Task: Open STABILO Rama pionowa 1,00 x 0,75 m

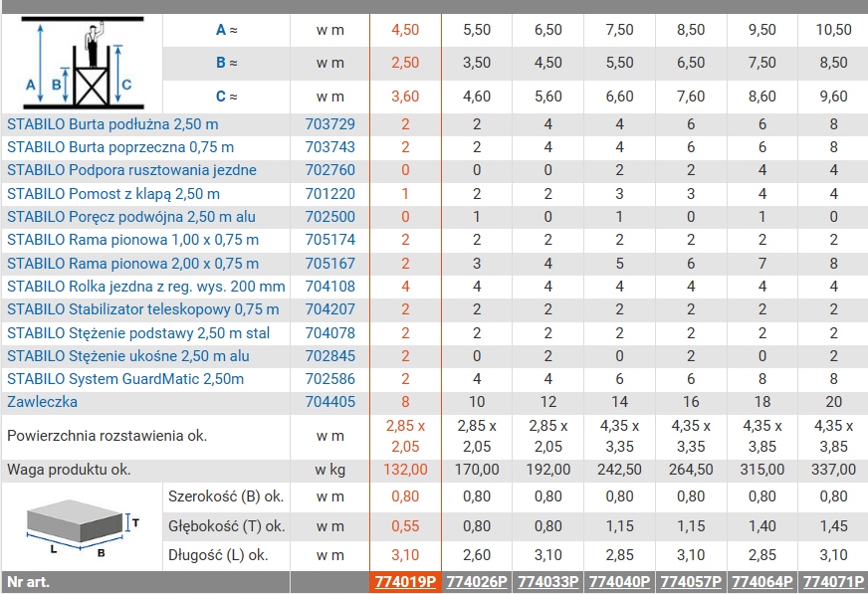Action: point(132,240)
